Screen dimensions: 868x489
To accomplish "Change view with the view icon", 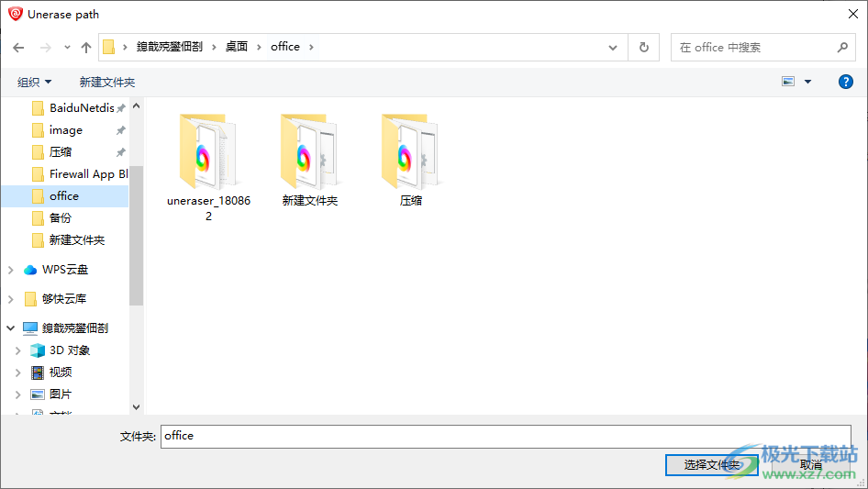I will click(x=788, y=82).
